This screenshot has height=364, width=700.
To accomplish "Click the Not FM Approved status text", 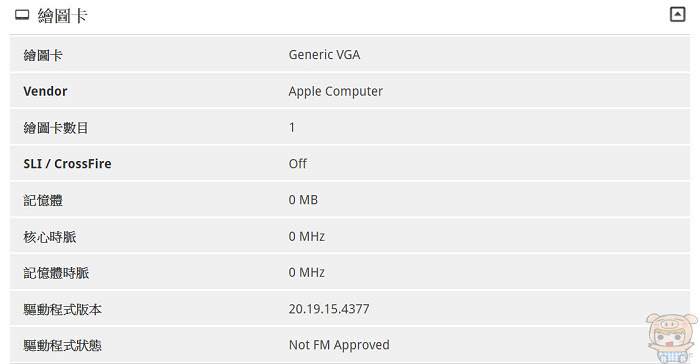I will click(x=339, y=345).
